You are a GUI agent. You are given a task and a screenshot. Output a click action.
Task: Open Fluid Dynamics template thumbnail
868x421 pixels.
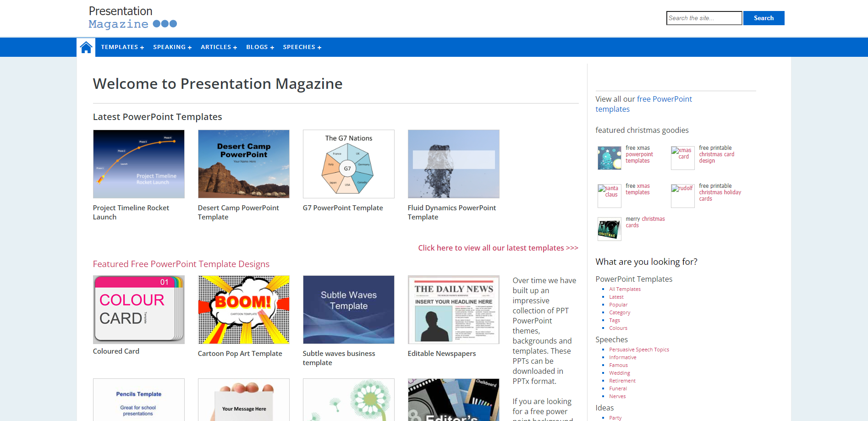pos(454,164)
